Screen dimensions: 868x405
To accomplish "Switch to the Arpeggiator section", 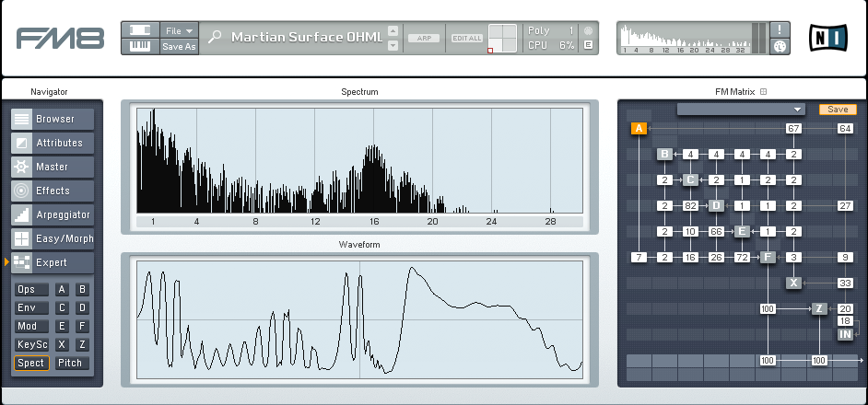I will (53, 214).
